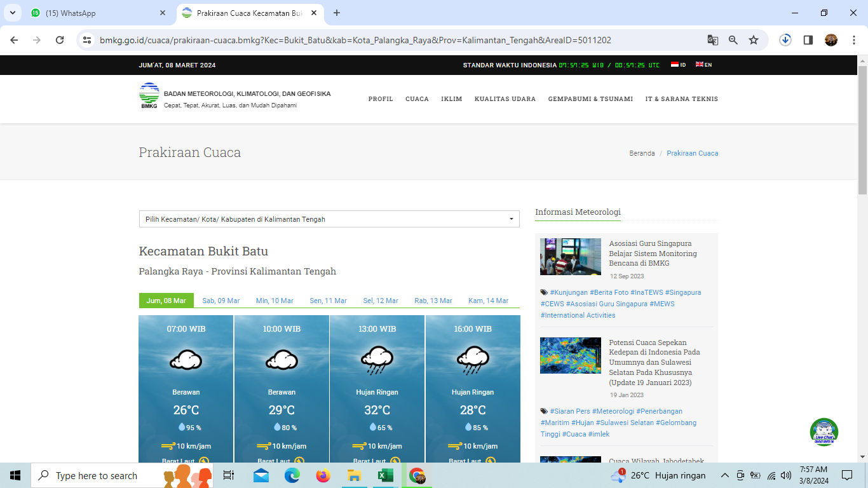The image size is (868, 488).
Task: Click the Wi-Fi network tray icon
Action: coord(771,475)
